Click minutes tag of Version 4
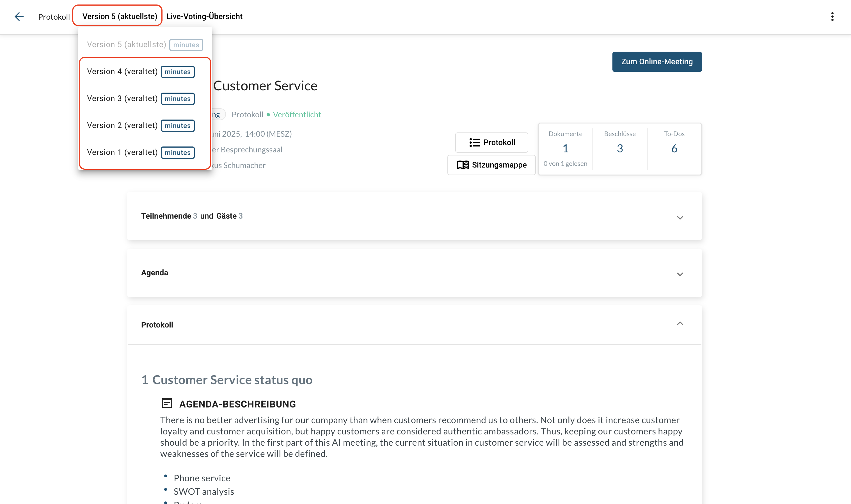This screenshot has height=504, width=851. pos(178,72)
